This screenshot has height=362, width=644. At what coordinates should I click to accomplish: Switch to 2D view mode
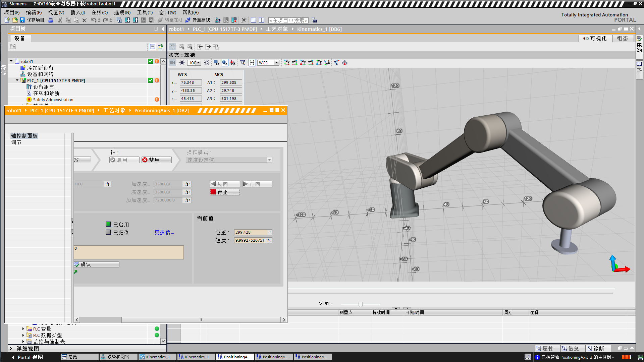click(x=216, y=63)
